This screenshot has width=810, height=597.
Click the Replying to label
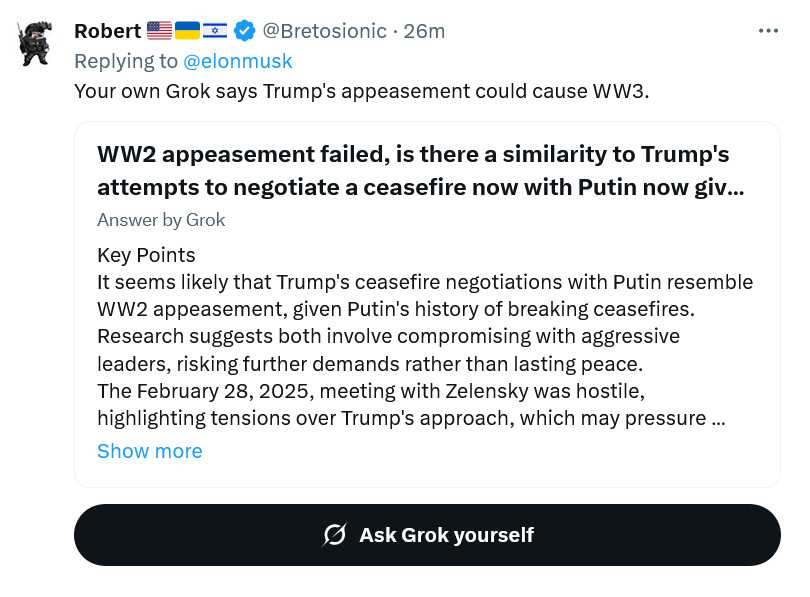(126, 61)
